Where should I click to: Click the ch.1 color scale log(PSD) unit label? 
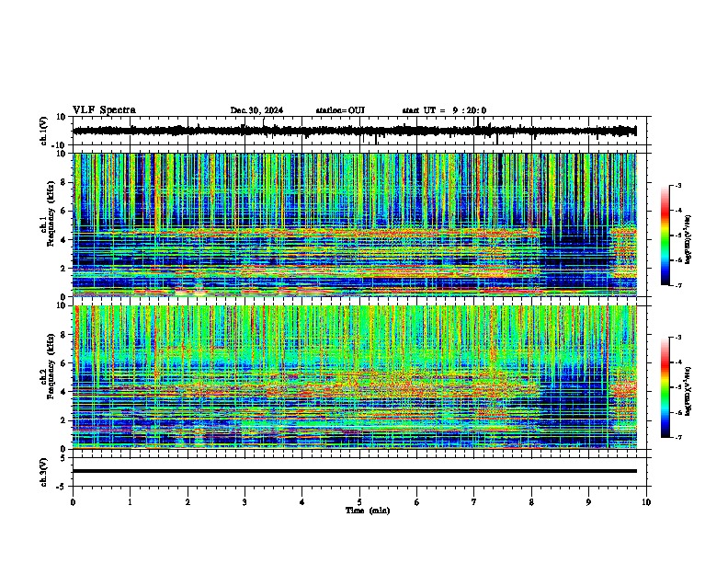point(688,239)
